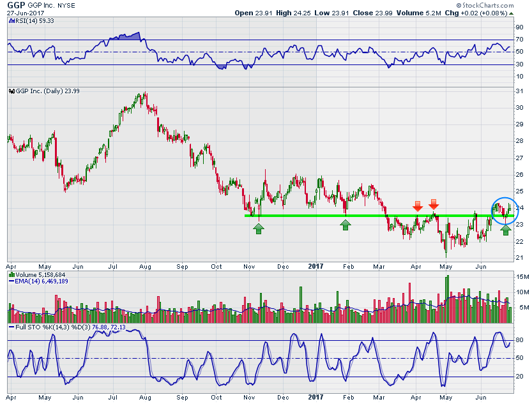Open the StockCharts.com watermark link

[x=485, y=5]
